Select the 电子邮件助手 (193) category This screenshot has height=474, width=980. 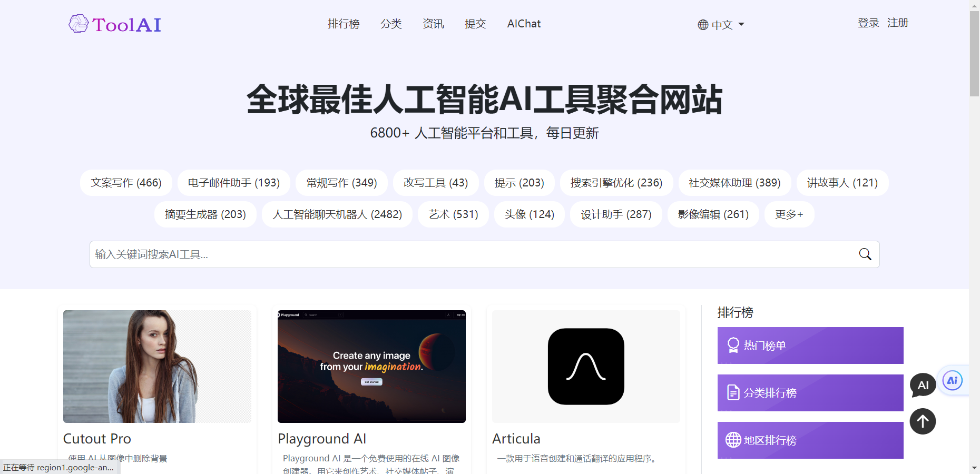tap(234, 183)
